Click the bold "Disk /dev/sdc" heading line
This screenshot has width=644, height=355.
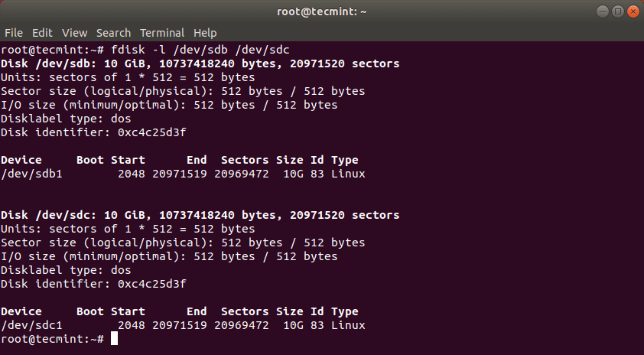pyautogui.click(x=200, y=215)
